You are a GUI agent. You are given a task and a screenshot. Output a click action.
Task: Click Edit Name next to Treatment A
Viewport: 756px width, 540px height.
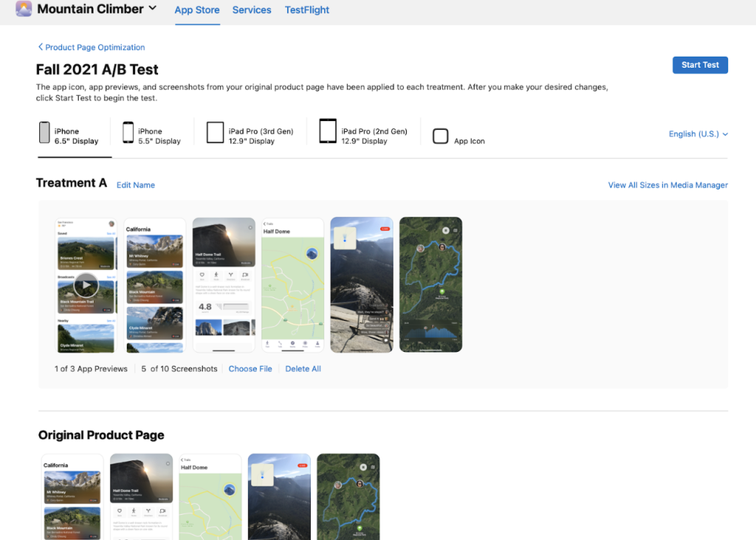136,185
